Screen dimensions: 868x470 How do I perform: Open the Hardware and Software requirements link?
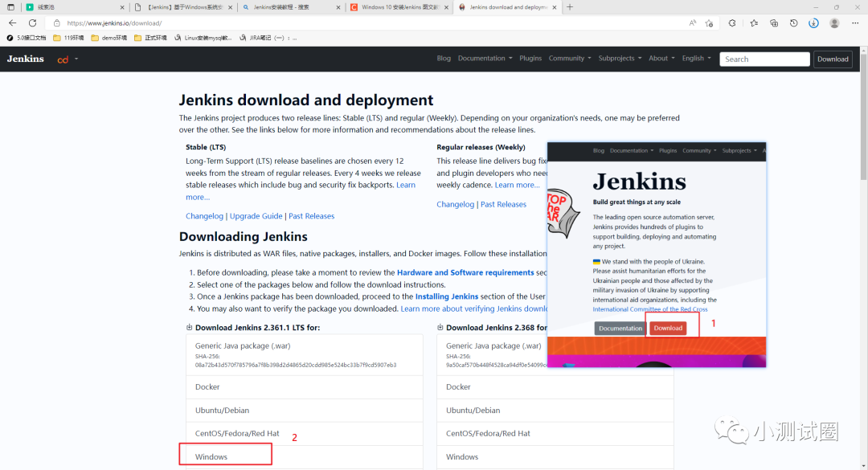pos(465,272)
